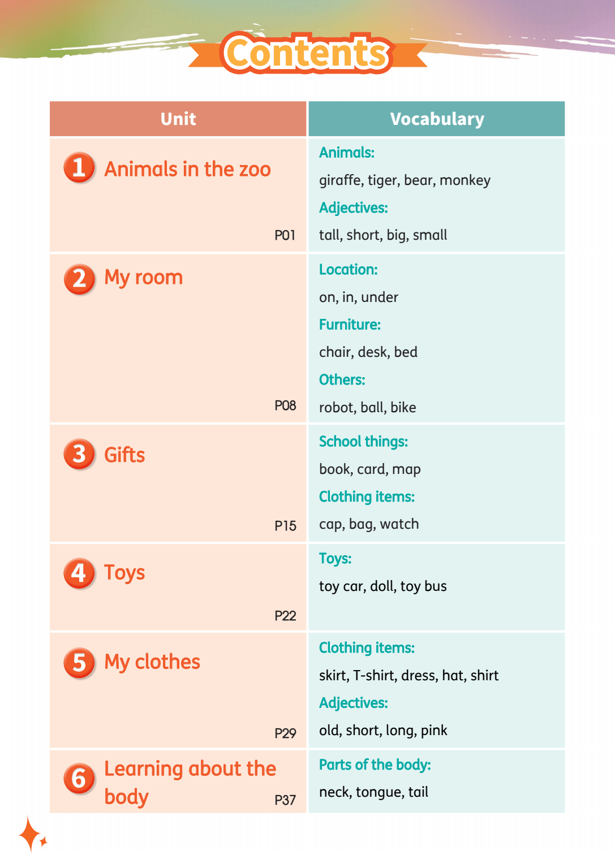Image resolution: width=615 pixels, height=868 pixels.
Task: Click the Parts of the body heading
Action: click(375, 765)
